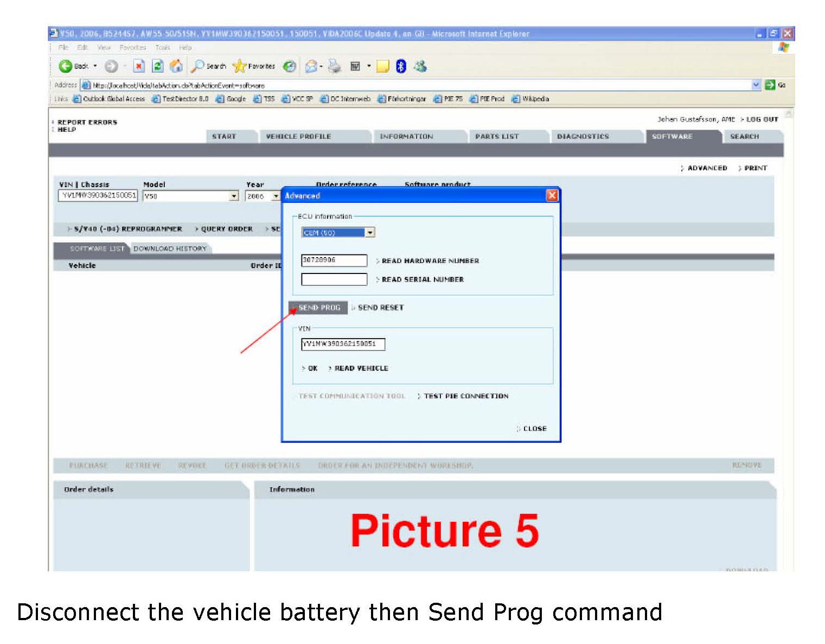Switch to the Diagnostics tab
Viewport: 825px width, 644px height.
point(583,137)
